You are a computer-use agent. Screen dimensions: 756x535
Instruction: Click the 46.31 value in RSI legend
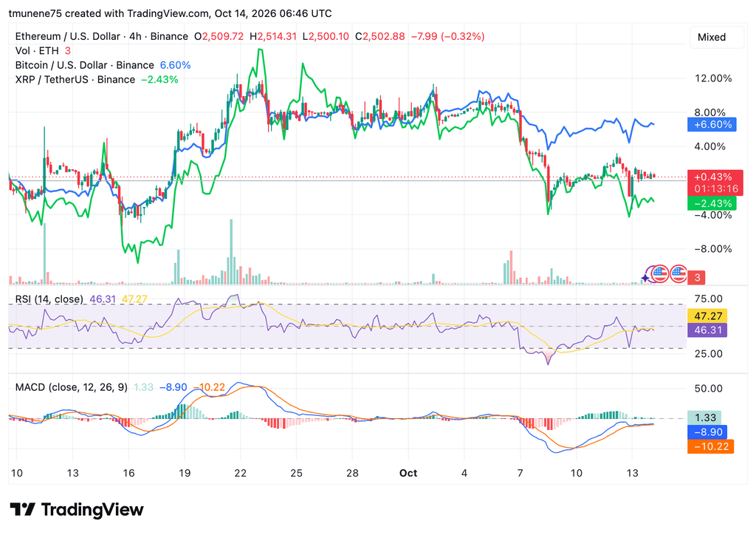[103, 299]
